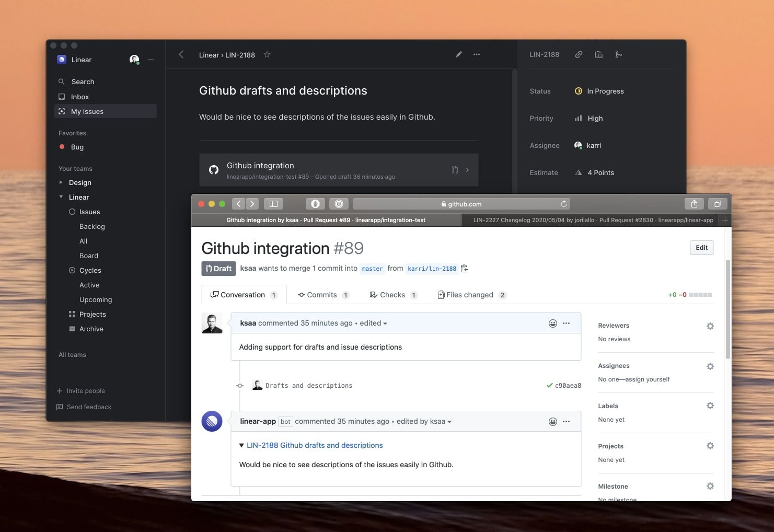This screenshot has width=774, height=532.
Task: Go back using Linear back arrow
Action: pyautogui.click(x=181, y=54)
